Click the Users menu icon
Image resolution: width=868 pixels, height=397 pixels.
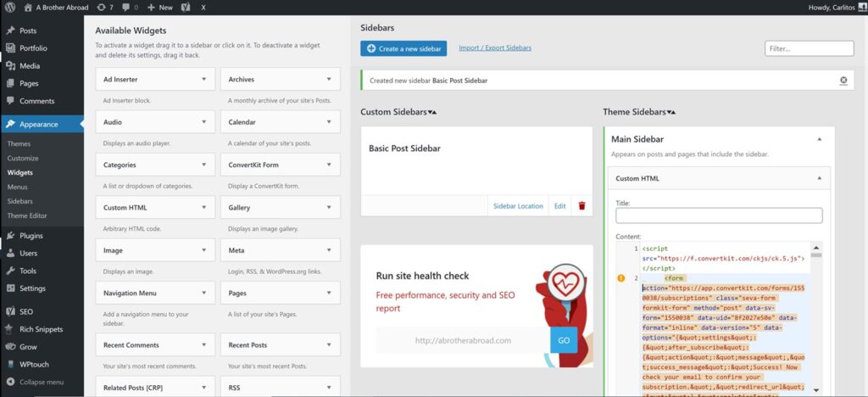10,253
